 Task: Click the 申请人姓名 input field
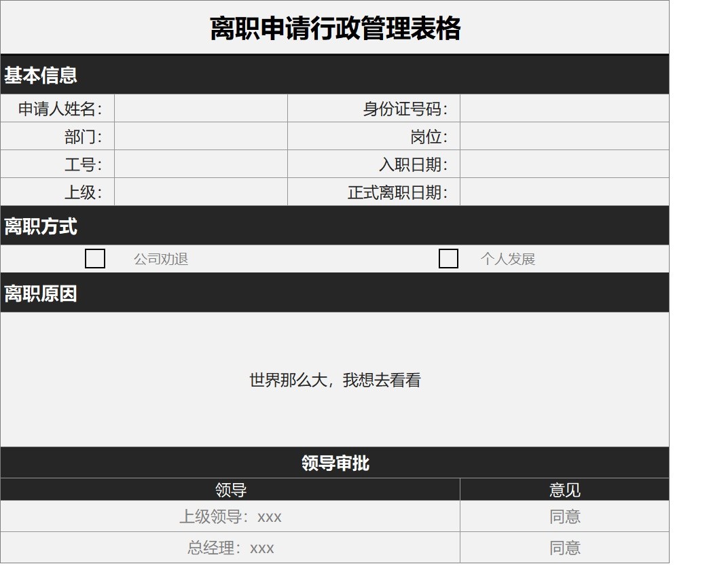point(200,108)
